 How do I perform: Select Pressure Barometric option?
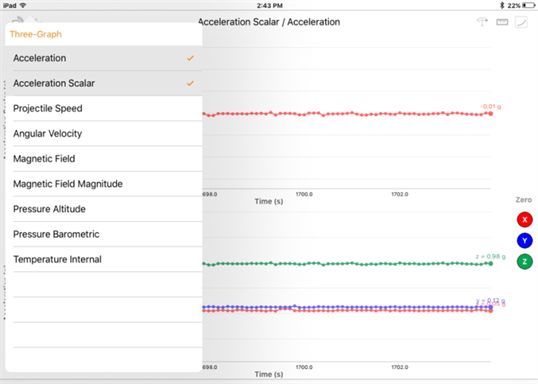point(104,234)
